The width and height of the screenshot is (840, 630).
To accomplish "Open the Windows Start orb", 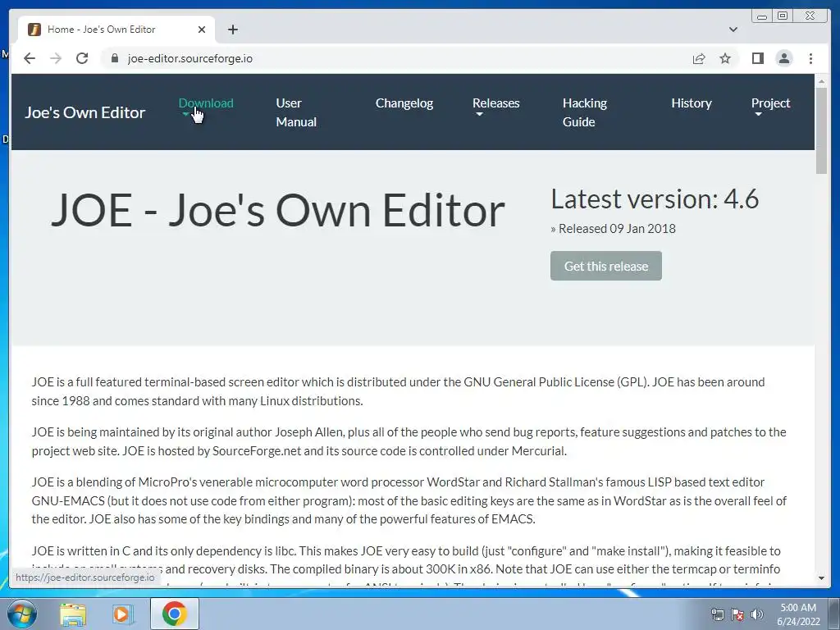I will (22, 614).
